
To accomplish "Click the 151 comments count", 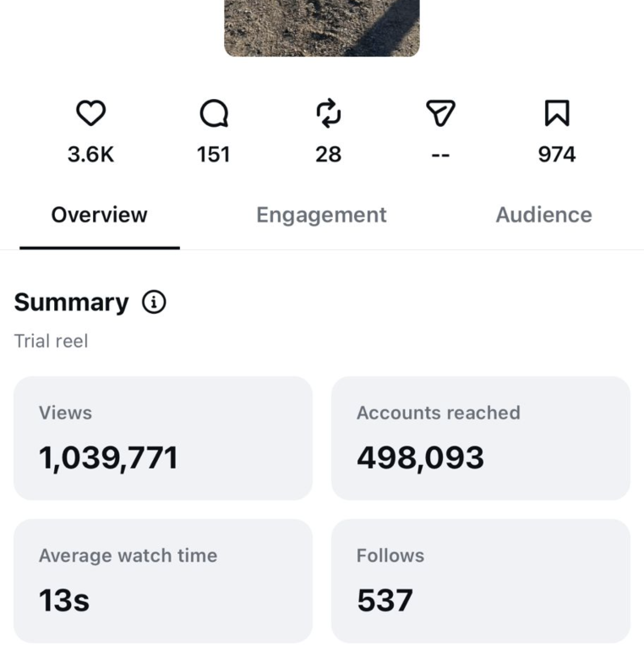I will pos(213,154).
